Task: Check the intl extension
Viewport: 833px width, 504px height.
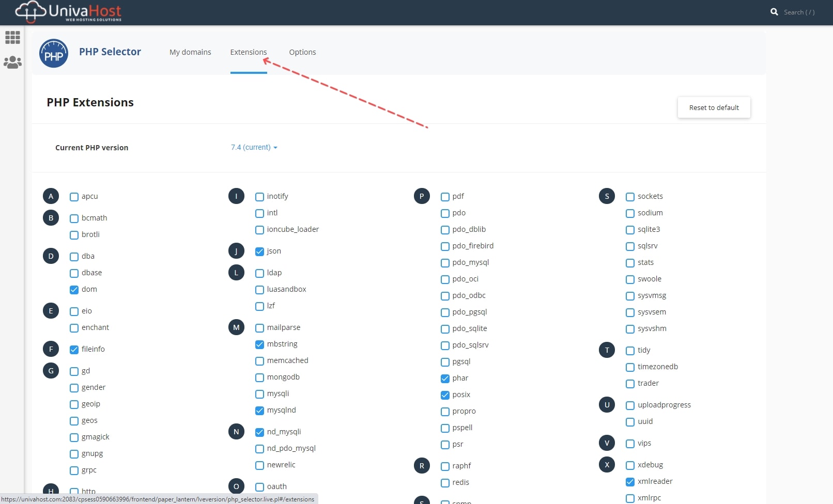Action: (259, 213)
